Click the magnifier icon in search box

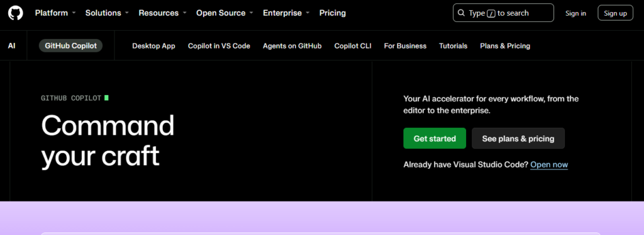click(461, 13)
